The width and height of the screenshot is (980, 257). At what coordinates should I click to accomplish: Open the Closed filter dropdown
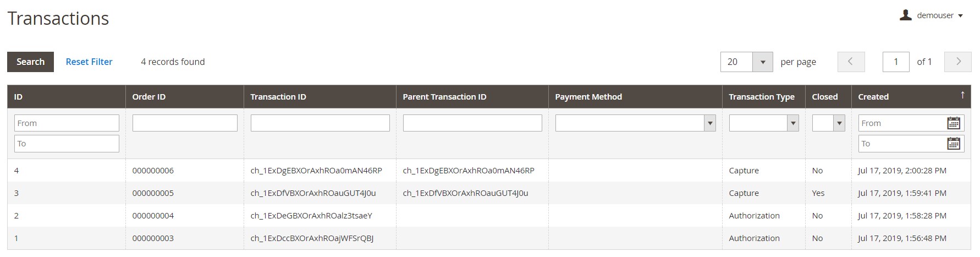(x=828, y=123)
